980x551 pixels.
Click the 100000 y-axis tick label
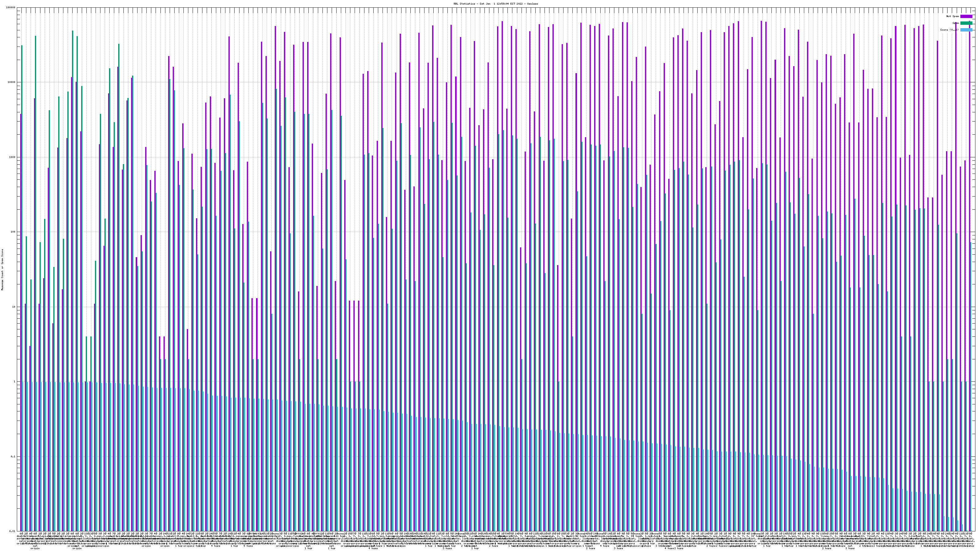tap(11, 8)
